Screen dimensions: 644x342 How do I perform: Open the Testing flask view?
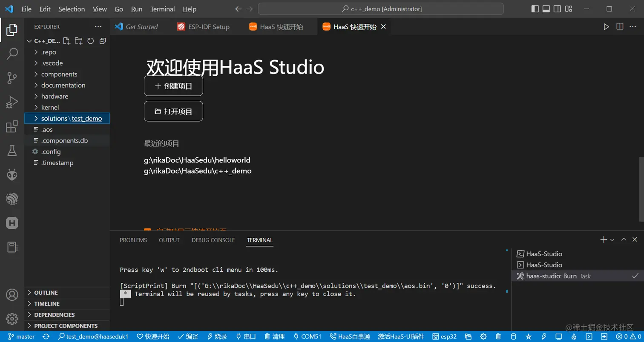click(12, 150)
